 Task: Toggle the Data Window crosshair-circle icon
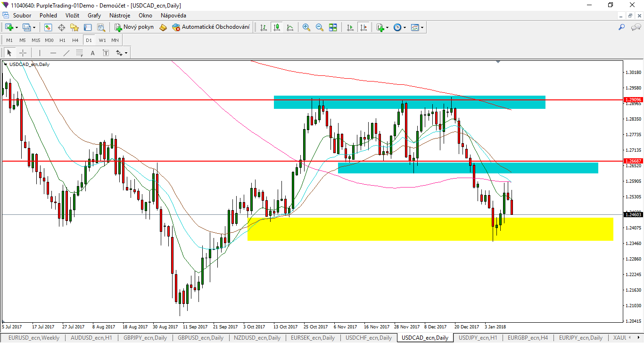61,27
